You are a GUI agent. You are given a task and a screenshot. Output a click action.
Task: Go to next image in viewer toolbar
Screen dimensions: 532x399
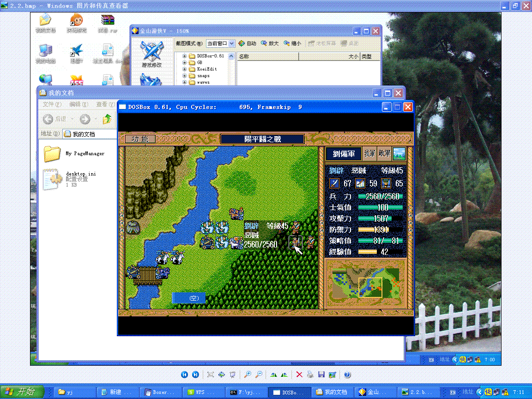pos(195,375)
